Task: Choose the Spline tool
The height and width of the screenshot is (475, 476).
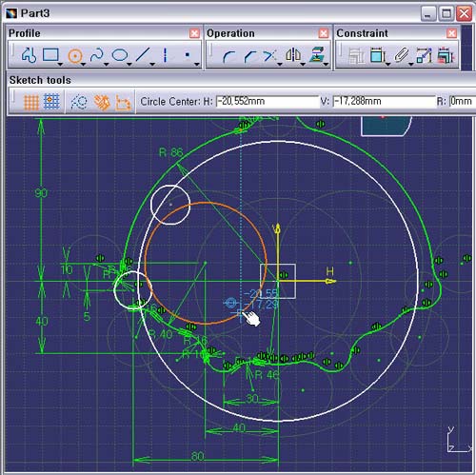Action: [97, 55]
